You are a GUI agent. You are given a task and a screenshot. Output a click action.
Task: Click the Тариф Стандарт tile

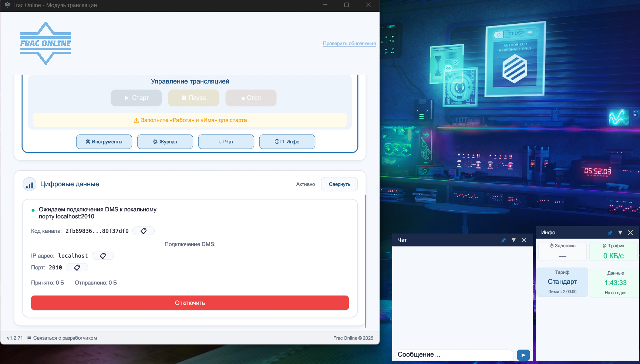pos(562,282)
